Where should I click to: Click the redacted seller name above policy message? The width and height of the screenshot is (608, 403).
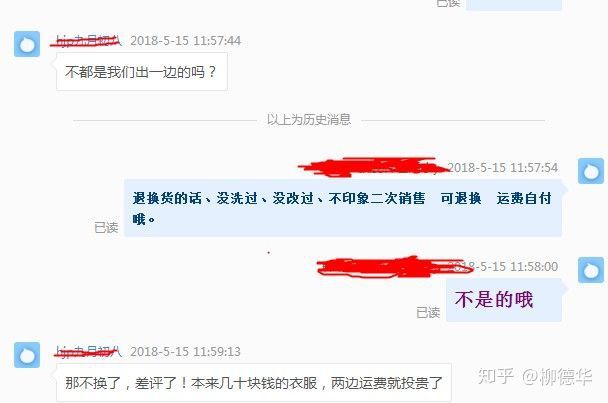click(x=372, y=167)
